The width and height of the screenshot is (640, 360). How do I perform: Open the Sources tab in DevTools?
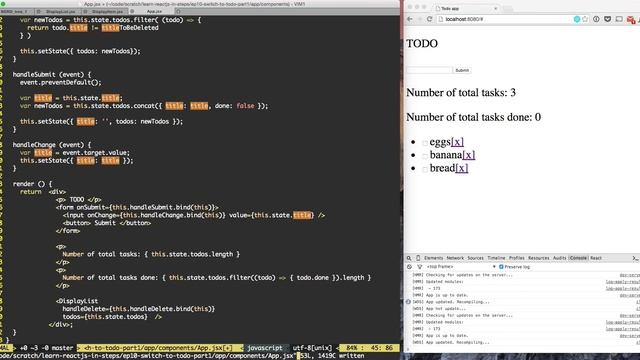point(476,258)
